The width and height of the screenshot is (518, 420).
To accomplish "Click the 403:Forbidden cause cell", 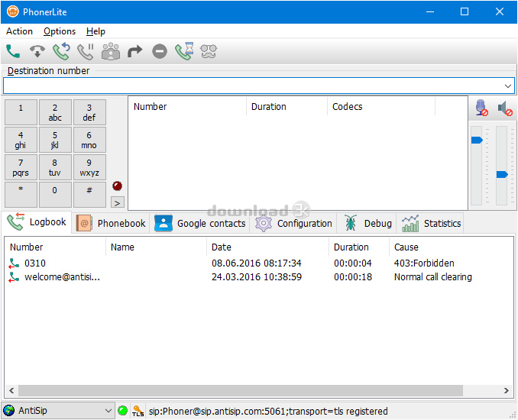I will pyautogui.click(x=424, y=263).
